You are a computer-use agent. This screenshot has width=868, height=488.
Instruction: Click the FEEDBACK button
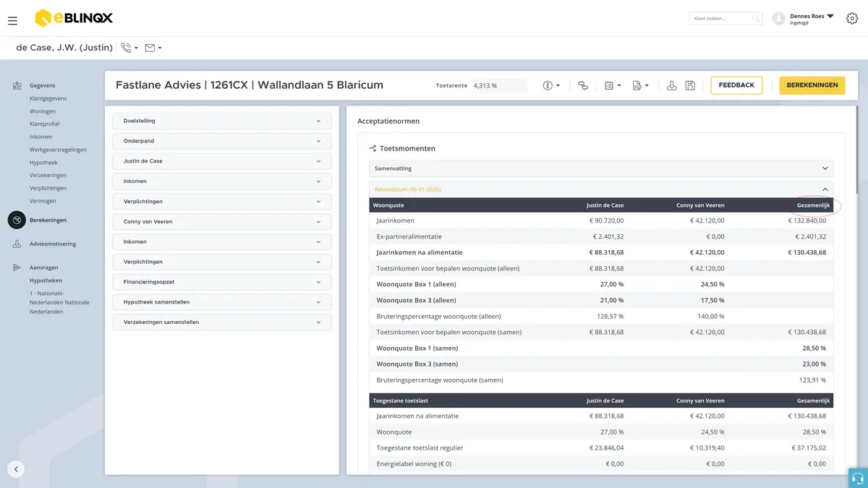coord(736,85)
